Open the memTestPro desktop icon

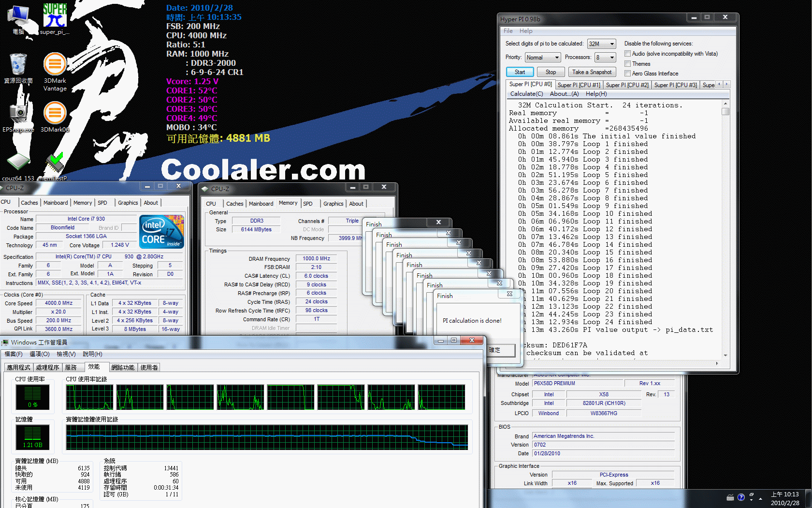tap(55, 167)
